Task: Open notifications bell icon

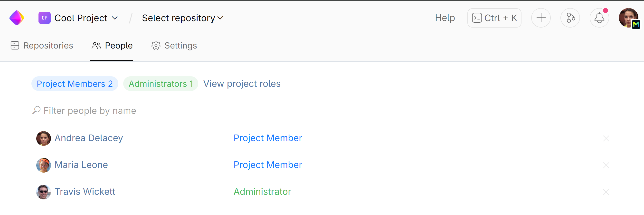Action: point(599,18)
